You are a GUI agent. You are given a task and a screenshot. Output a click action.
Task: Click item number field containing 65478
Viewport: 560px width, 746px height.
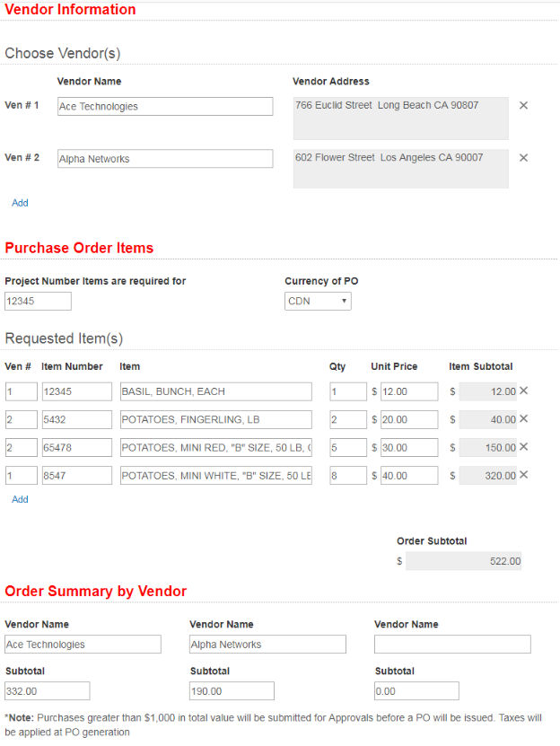tap(76, 447)
